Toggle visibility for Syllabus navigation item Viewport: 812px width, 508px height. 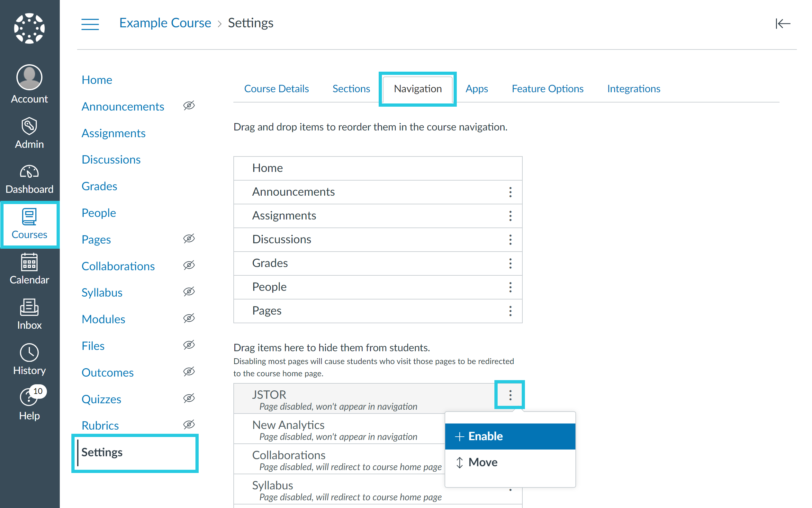(x=190, y=292)
